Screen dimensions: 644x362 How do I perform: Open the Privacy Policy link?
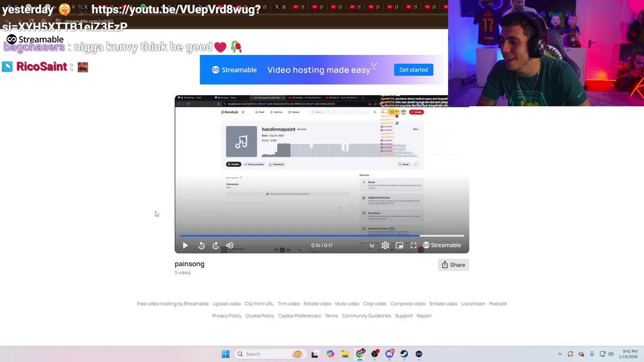pos(227,316)
